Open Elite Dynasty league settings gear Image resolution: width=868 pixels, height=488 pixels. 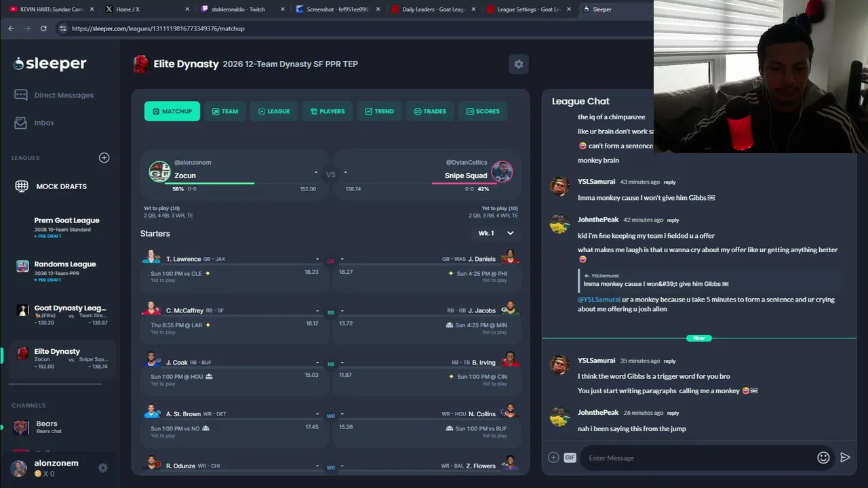point(519,64)
